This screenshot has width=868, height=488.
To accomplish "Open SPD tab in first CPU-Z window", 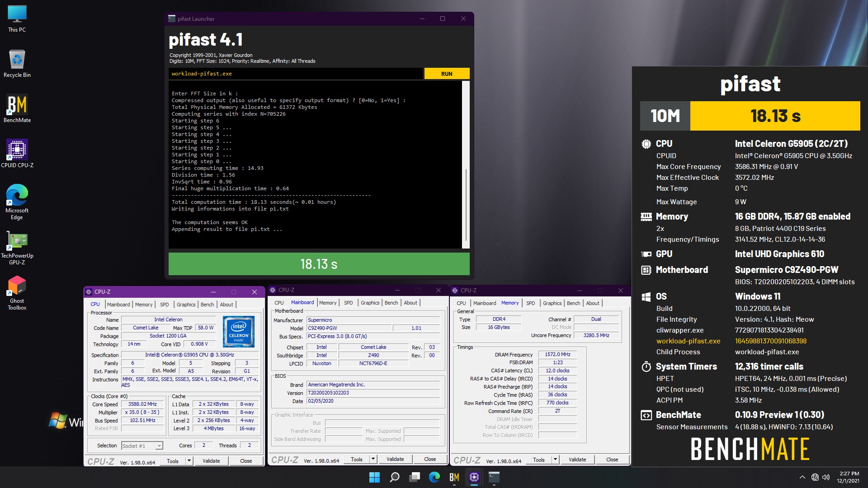I will [x=165, y=305].
